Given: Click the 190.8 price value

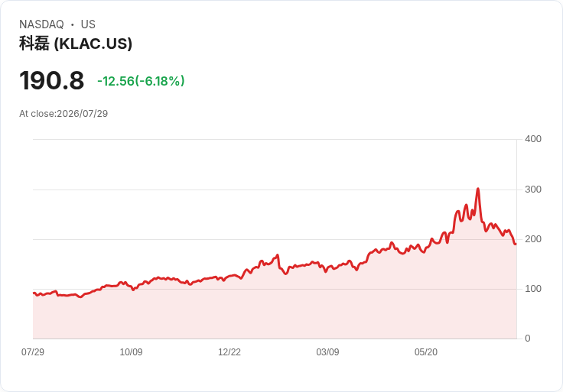Looking at the screenshot, I should tap(52, 80).
